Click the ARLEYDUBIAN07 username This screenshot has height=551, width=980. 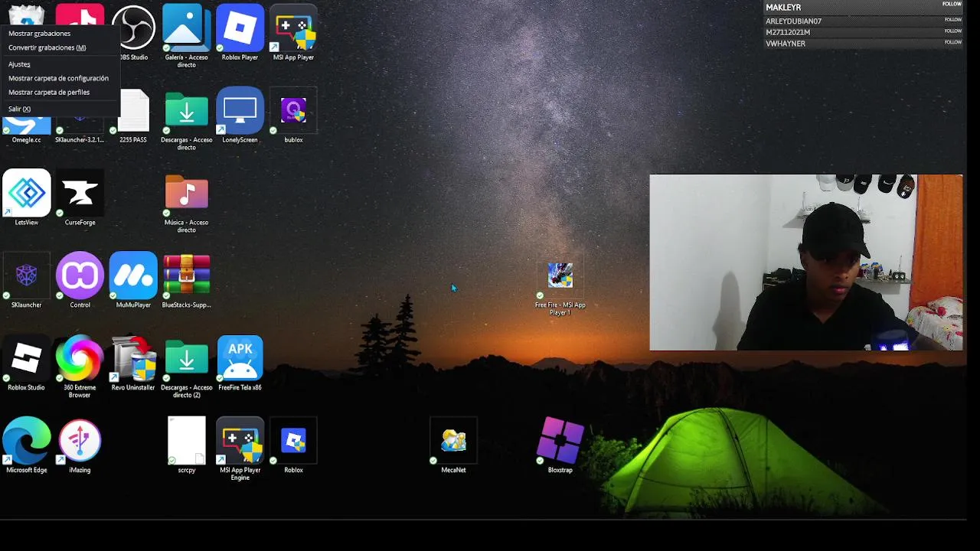pos(793,21)
